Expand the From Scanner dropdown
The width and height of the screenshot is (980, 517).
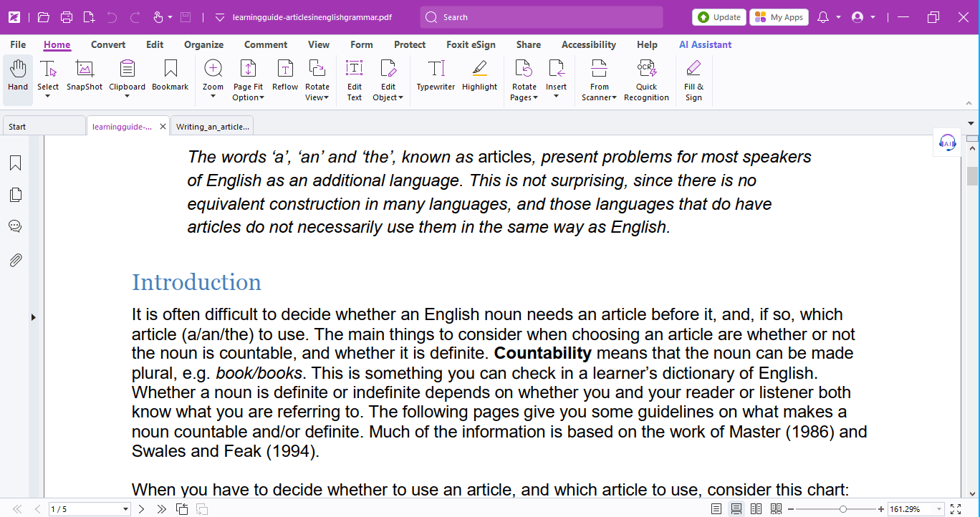(x=614, y=98)
